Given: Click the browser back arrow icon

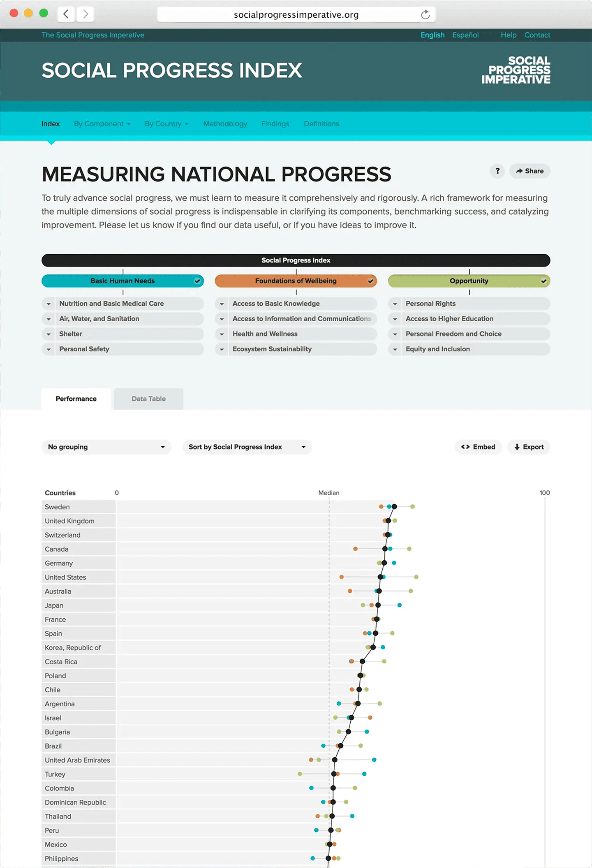Looking at the screenshot, I should tap(66, 14).
